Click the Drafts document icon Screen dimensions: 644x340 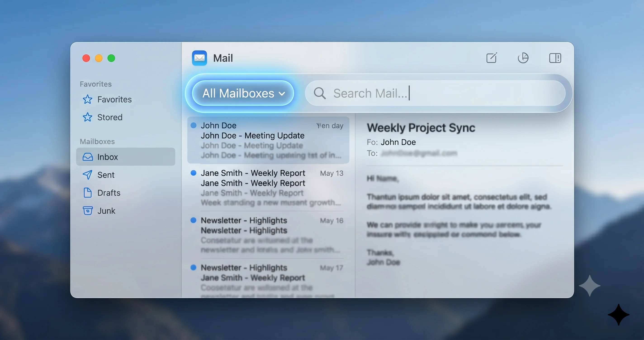coord(88,193)
